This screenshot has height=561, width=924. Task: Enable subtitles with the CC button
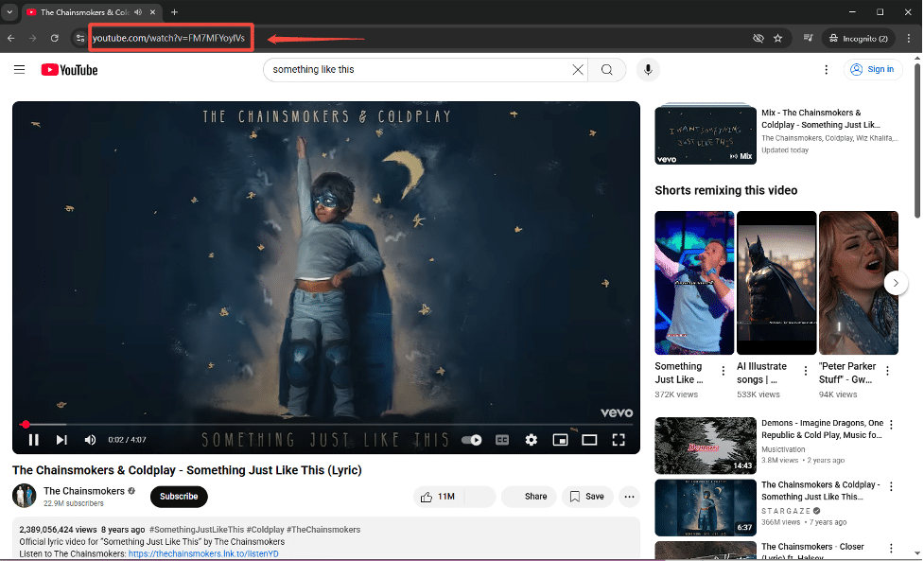502,439
